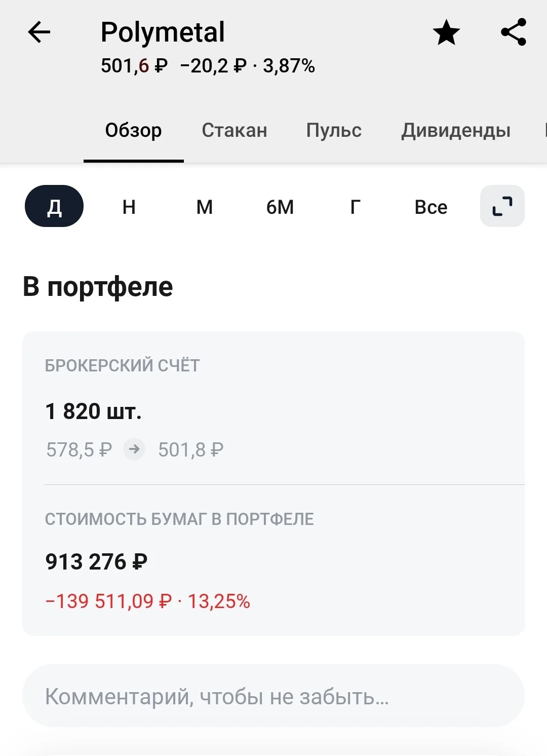
Task: Toggle the favorite star for Polymetal
Action: pyautogui.click(x=446, y=32)
